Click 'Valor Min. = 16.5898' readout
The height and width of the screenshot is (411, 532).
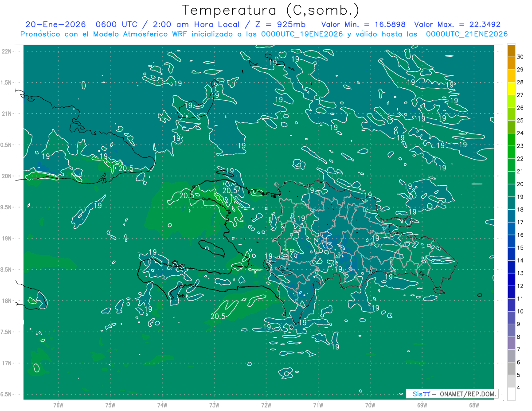(364, 24)
